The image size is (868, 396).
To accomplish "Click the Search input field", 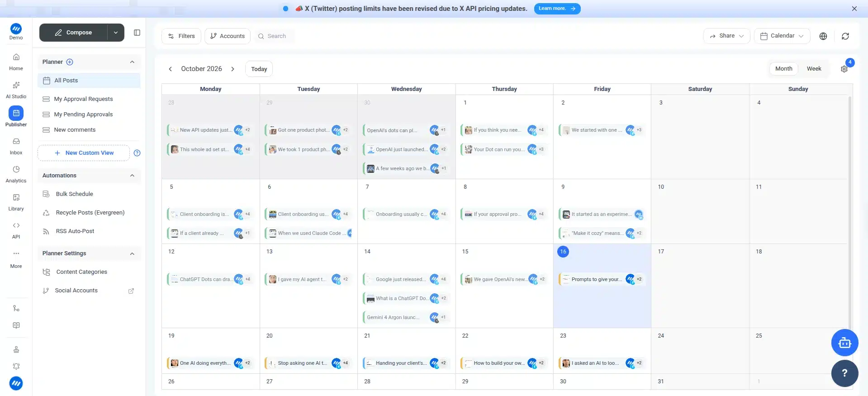I will point(275,36).
